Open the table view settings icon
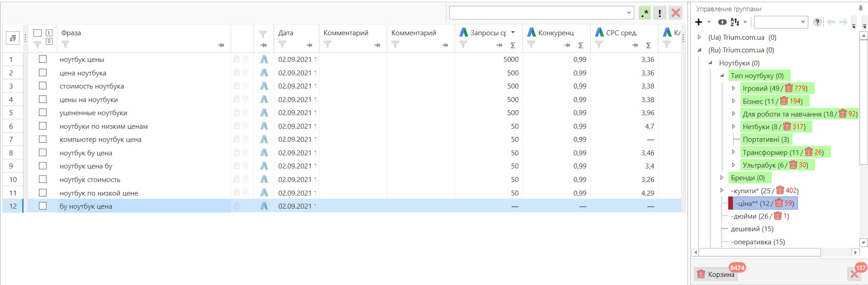 [x=13, y=38]
